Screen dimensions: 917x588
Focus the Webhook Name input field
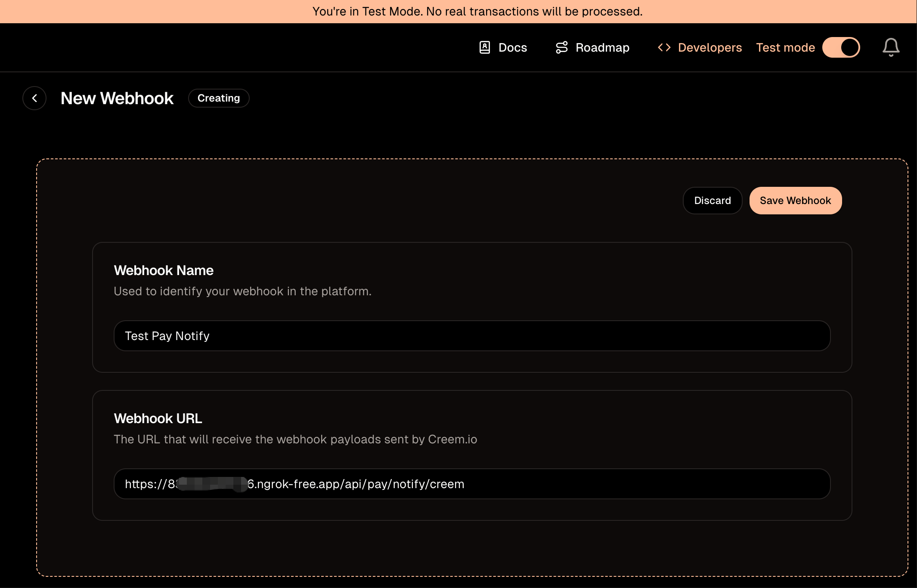pos(471,336)
